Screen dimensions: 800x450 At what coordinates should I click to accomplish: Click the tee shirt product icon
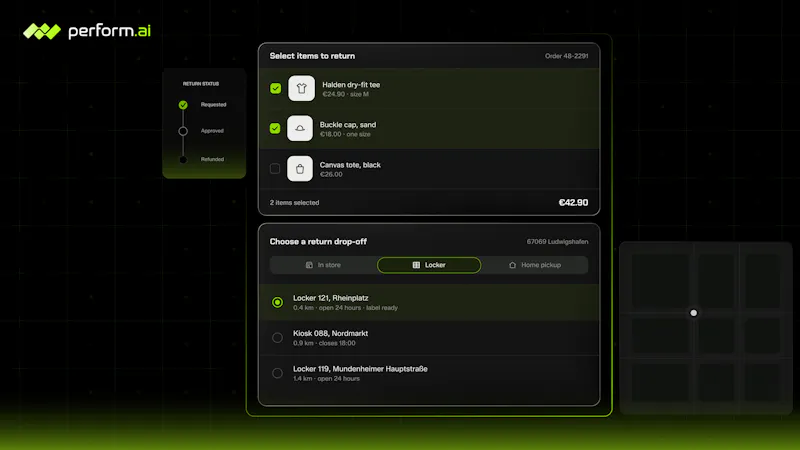[x=302, y=88]
